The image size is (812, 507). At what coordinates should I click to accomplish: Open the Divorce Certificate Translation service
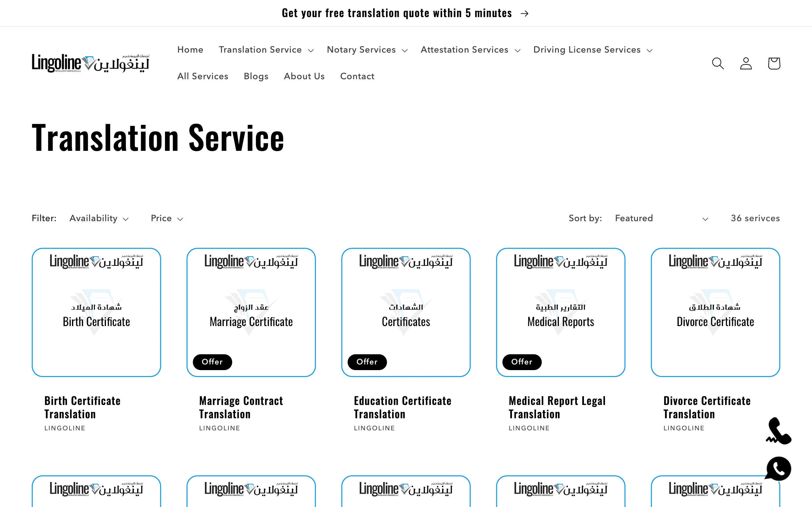(707, 407)
